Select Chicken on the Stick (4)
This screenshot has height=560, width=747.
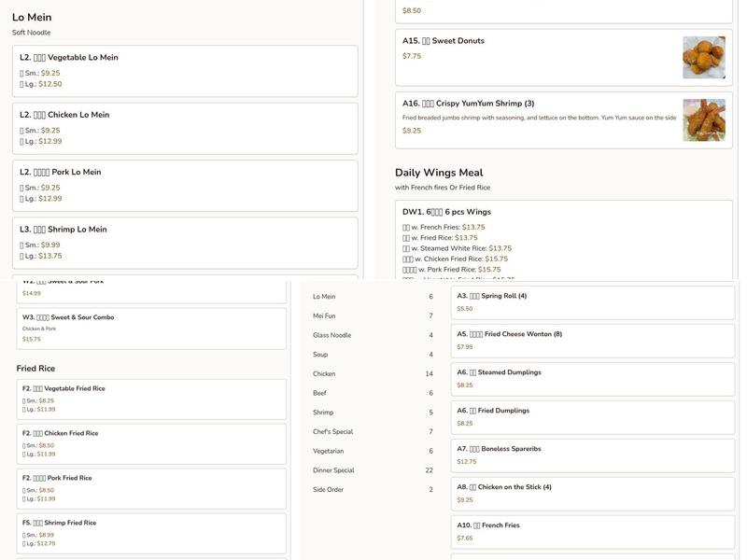click(593, 493)
